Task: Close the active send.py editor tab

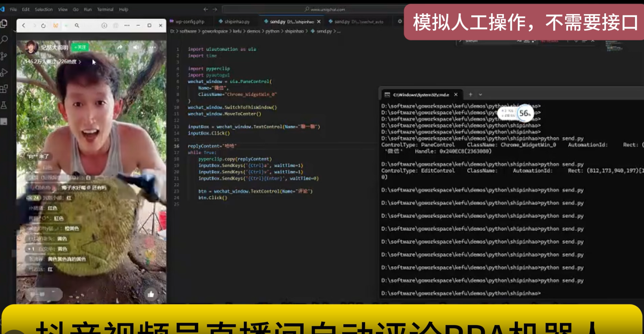Action: 319,22
